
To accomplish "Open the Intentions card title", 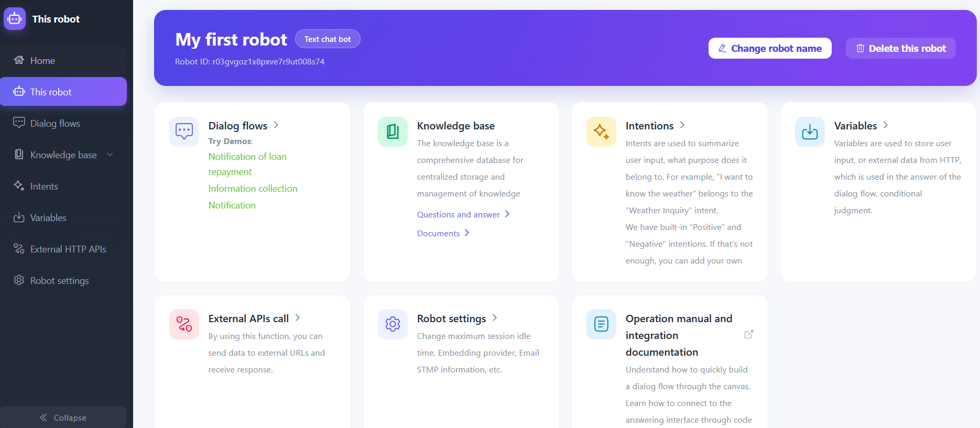I will click(649, 126).
